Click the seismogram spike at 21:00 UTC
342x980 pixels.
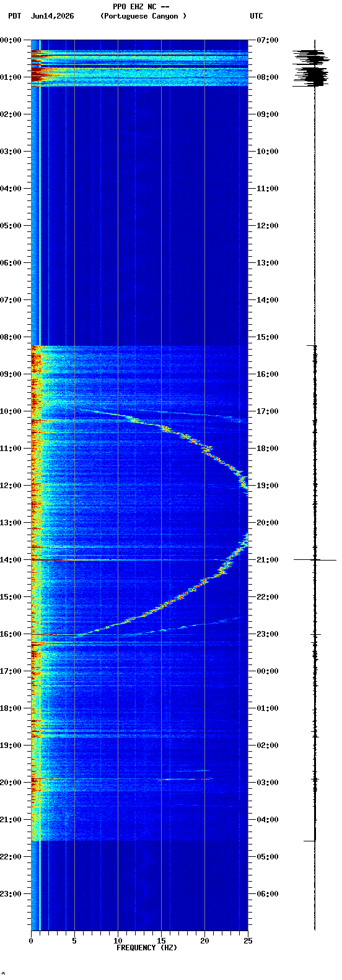coord(315,560)
